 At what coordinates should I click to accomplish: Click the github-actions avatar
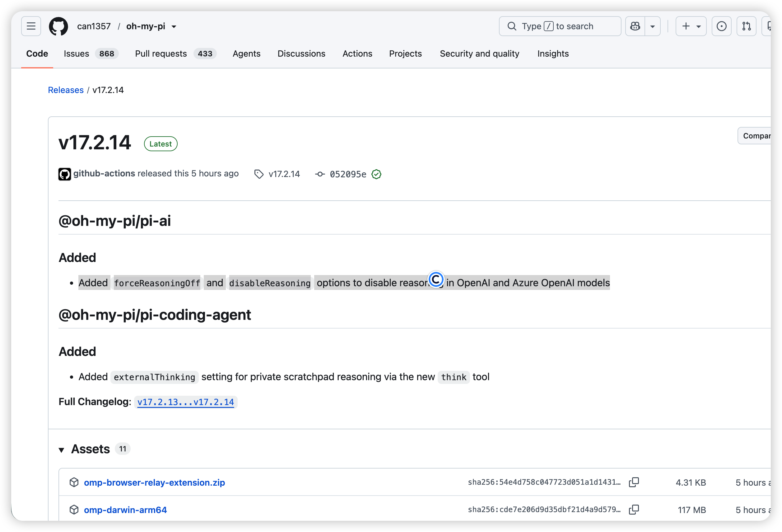tap(65, 174)
